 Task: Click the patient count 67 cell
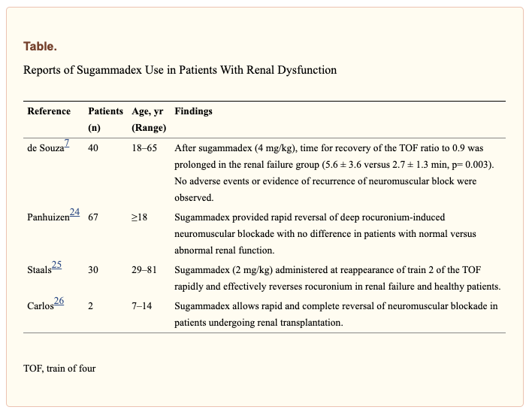pos(94,217)
